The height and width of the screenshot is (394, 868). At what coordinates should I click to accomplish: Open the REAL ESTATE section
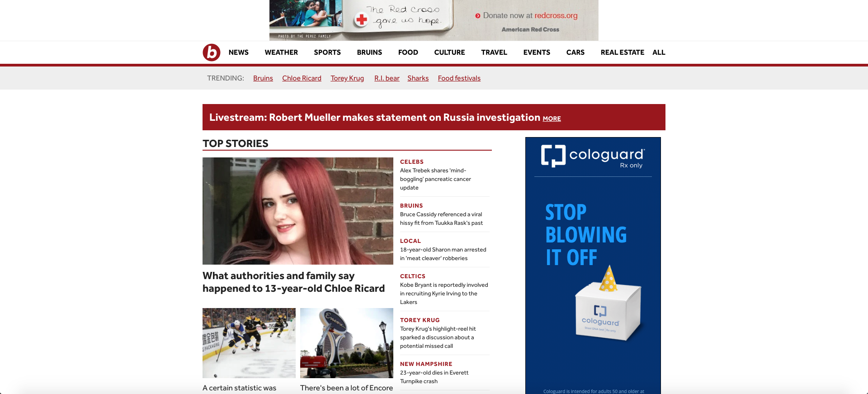622,52
